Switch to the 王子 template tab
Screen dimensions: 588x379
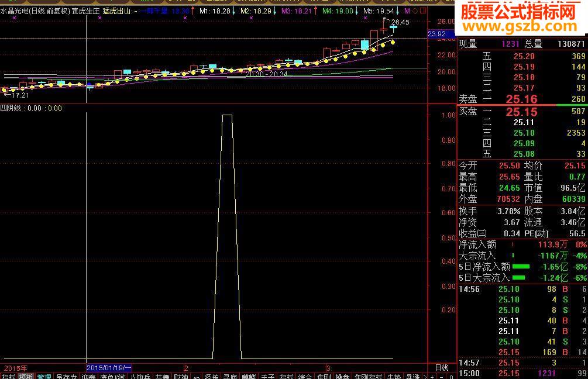(267, 376)
